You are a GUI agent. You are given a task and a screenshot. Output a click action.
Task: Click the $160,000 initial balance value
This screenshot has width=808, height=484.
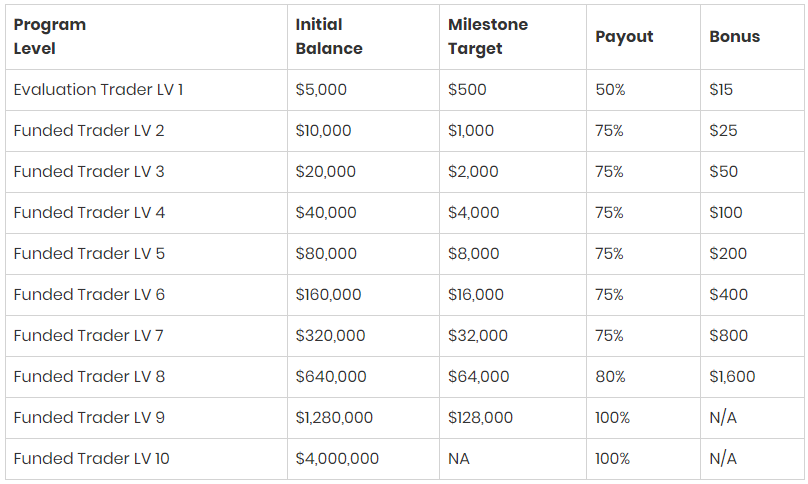click(x=328, y=294)
